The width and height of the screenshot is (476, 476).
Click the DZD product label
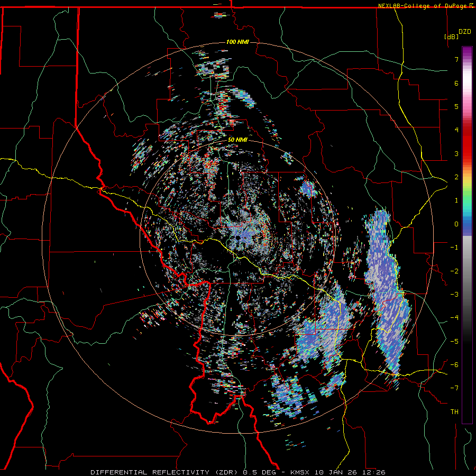pos(465,32)
